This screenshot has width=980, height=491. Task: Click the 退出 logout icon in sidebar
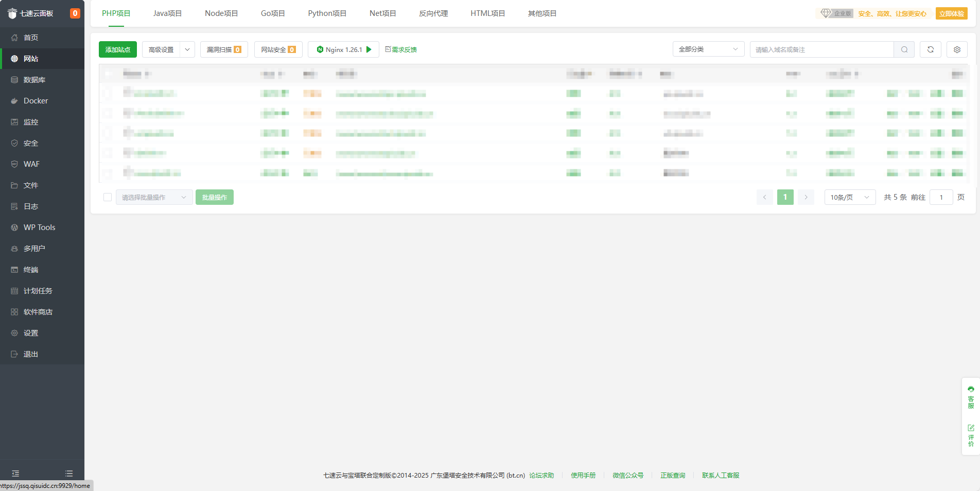(14, 354)
